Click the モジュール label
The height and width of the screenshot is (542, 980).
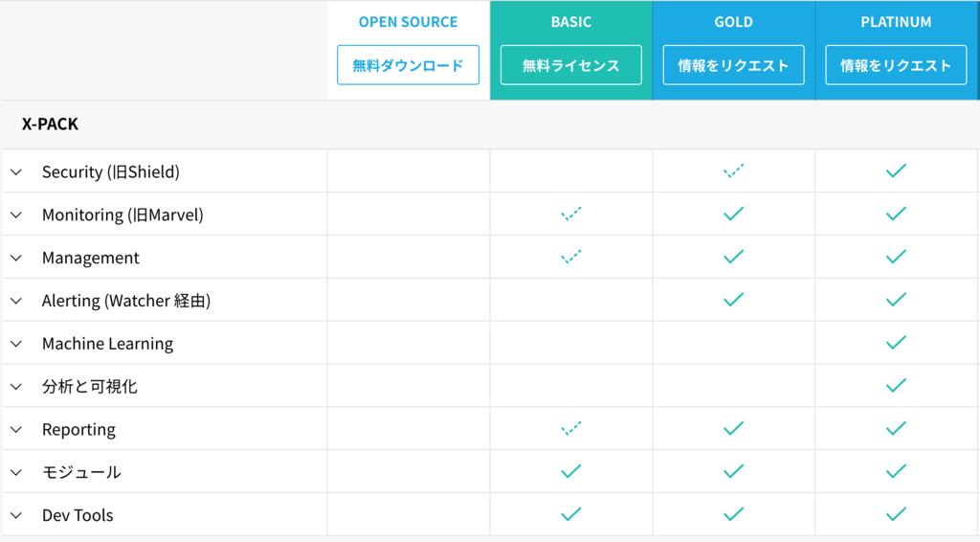(x=81, y=473)
